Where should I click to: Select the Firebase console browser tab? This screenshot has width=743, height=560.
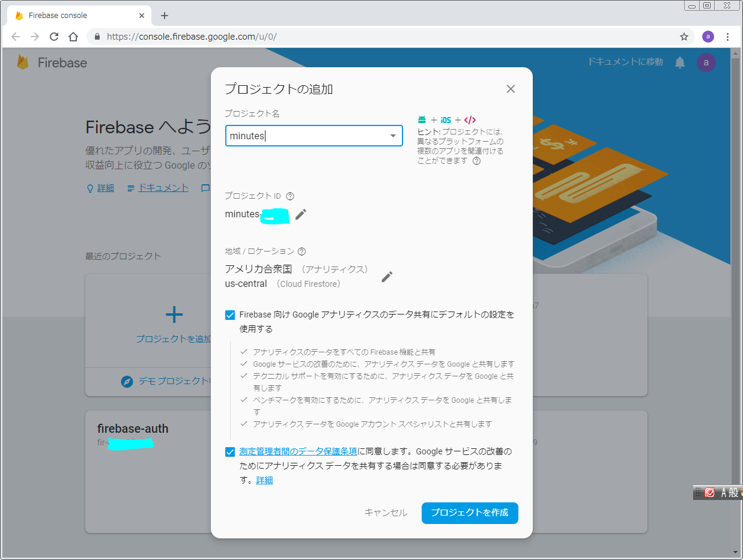point(72,16)
